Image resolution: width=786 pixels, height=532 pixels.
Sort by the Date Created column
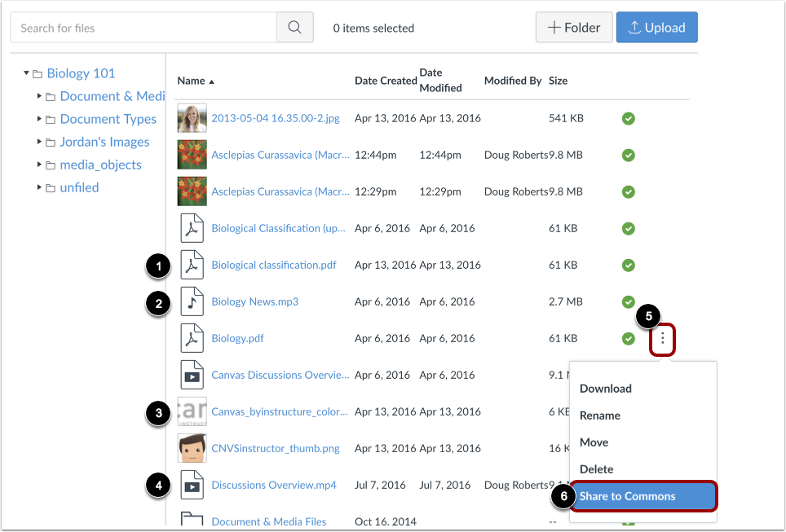tap(386, 81)
